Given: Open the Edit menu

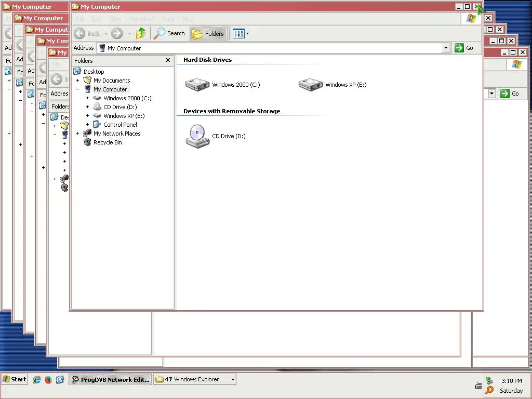Looking at the screenshot, I should 97,19.
